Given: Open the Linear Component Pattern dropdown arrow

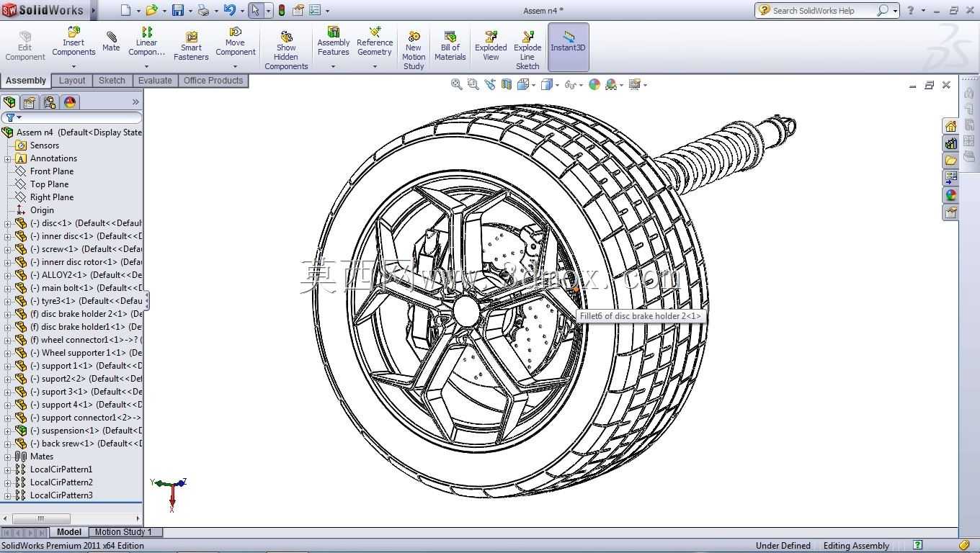Looking at the screenshot, I should tap(146, 66).
